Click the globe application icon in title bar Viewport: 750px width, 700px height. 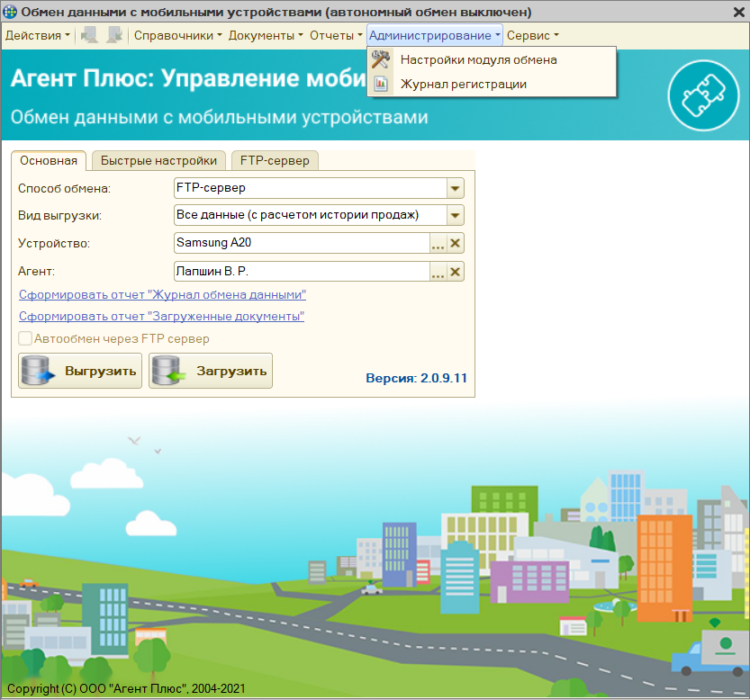point(10,11)
